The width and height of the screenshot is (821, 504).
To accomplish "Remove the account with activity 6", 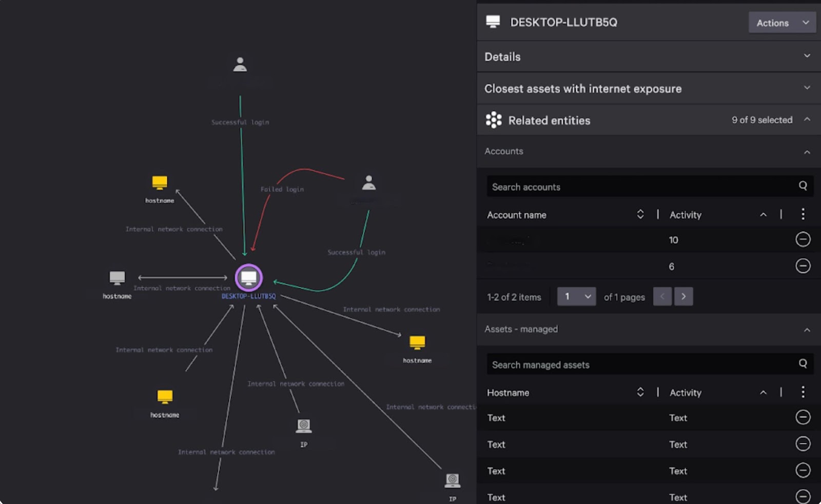I will coord(803,266).
